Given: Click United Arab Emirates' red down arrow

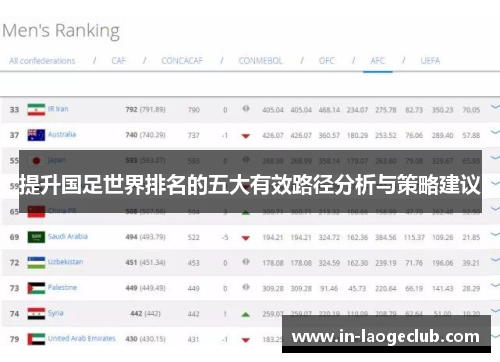Looking at the screenshot, I should coord(246,340).
